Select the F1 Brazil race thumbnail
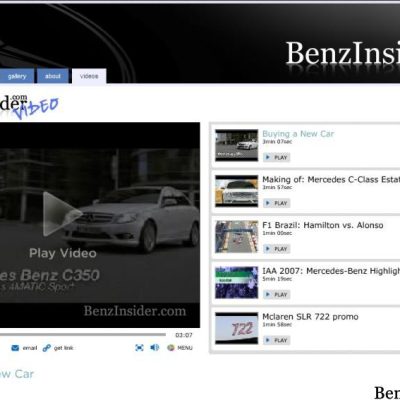The height and width of the screenshot is (400, 400). tap(236, 237)
